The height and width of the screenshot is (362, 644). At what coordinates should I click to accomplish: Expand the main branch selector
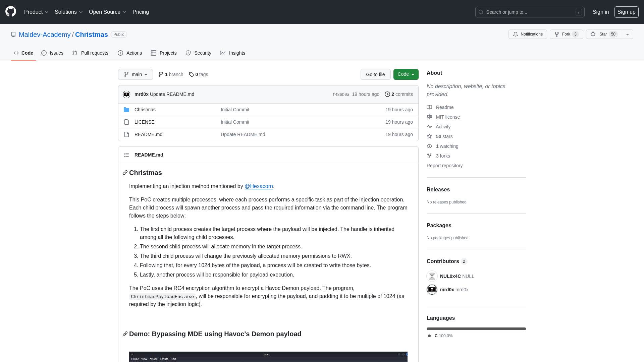136,74
